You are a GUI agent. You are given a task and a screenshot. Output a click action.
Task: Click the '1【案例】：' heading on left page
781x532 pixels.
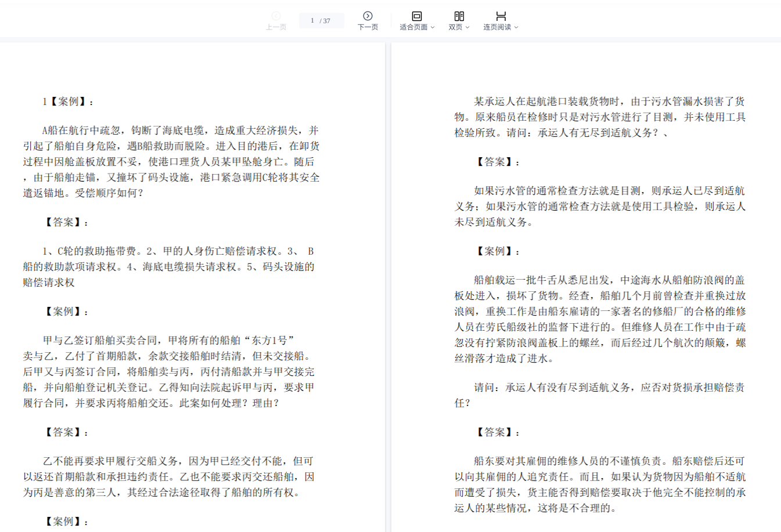pos(68,102)
